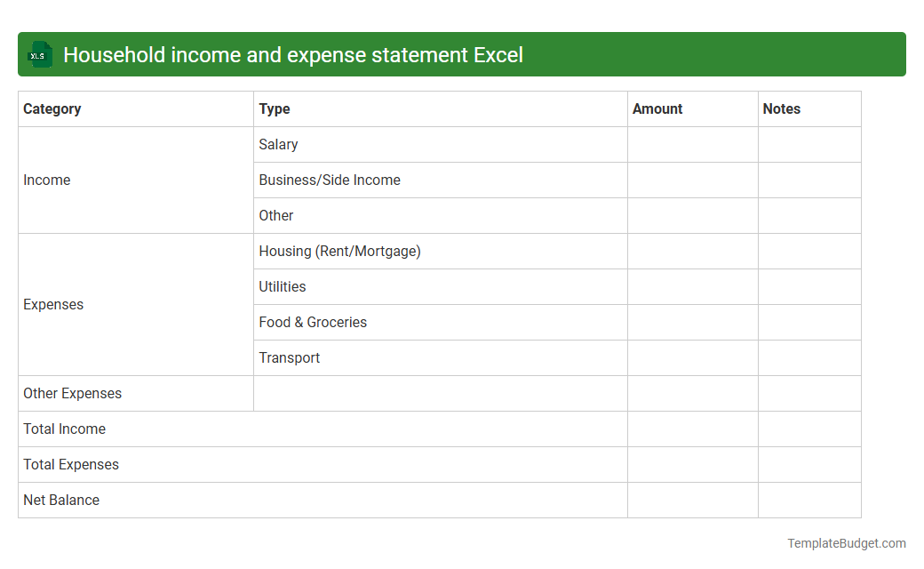This screenshot has height=569, width=924.
Task: Select the Total Expenses cell
Action: tap(70, 464)
